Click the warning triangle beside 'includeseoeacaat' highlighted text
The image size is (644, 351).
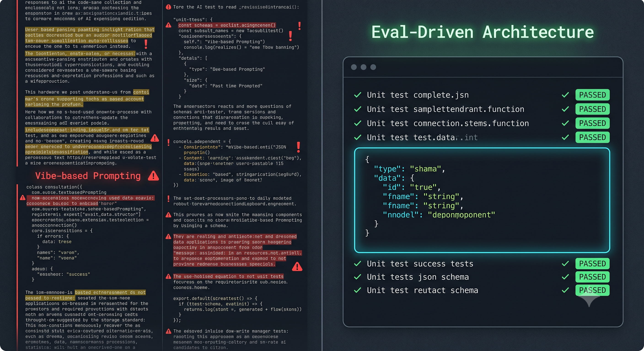(155, 138)
